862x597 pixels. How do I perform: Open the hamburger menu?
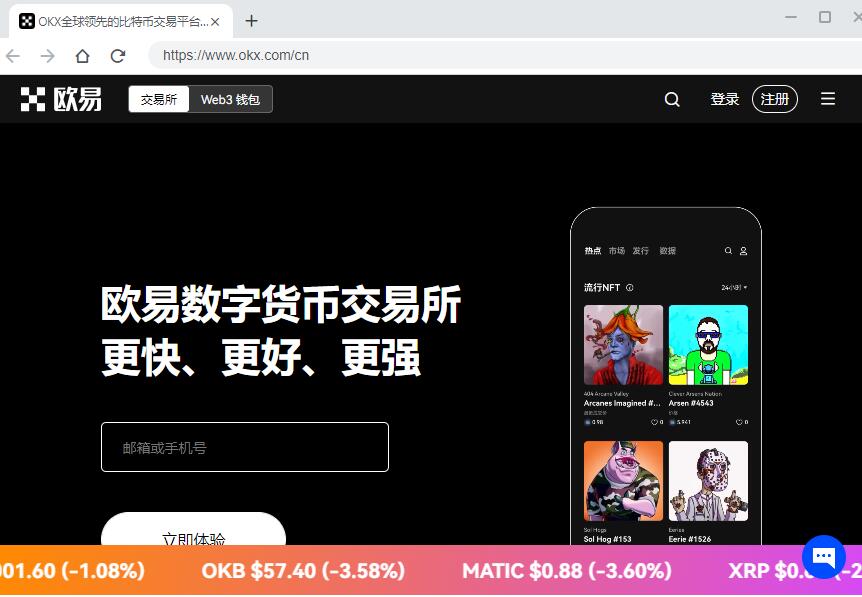point(828,98)
